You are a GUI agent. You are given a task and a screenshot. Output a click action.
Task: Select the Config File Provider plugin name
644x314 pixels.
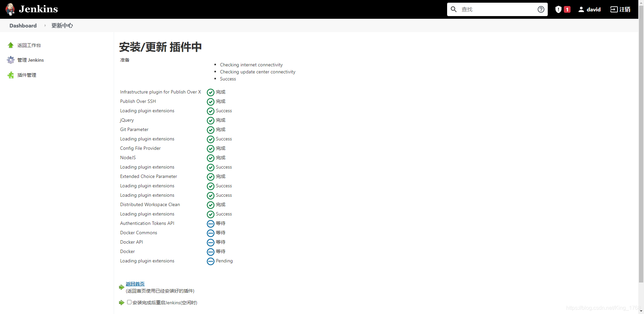[140, 148]
